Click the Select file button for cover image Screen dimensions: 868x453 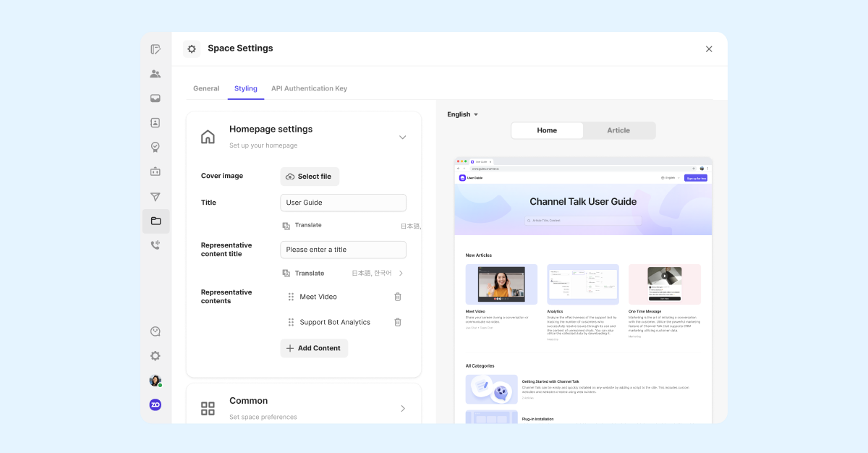click(x=310, y=177)
